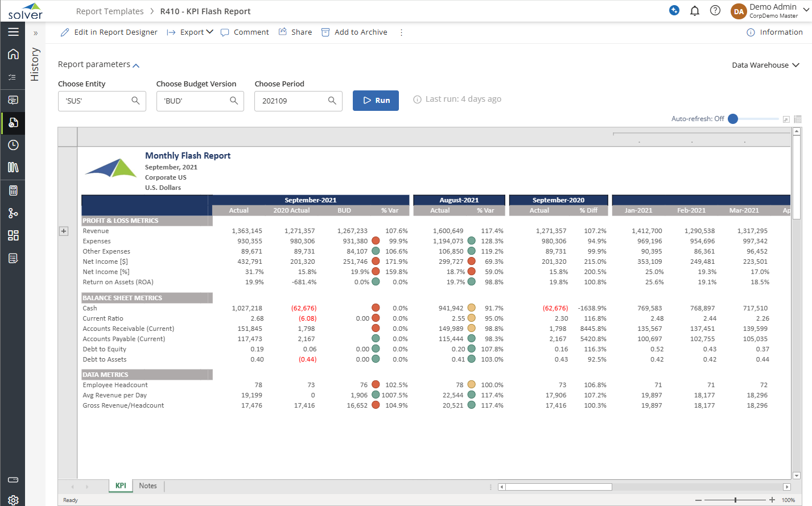Viewport: 812px width, 506px height.
Task: Click the Home icon in sidebar
Action: tap(13, 54)
